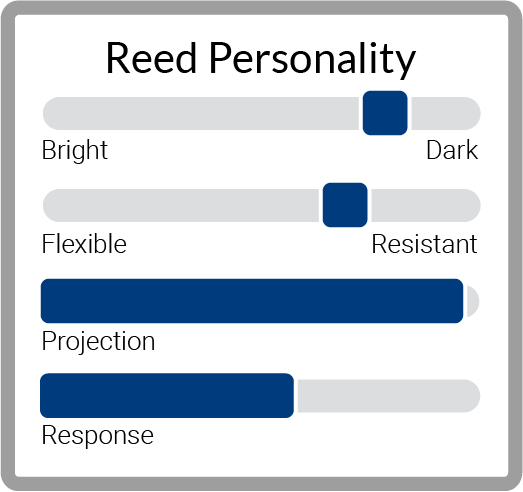Viewport: 523px width, 492px height.
Task: Click the far right end of the Flexible/Resistant slider
Action: point(473,205)
